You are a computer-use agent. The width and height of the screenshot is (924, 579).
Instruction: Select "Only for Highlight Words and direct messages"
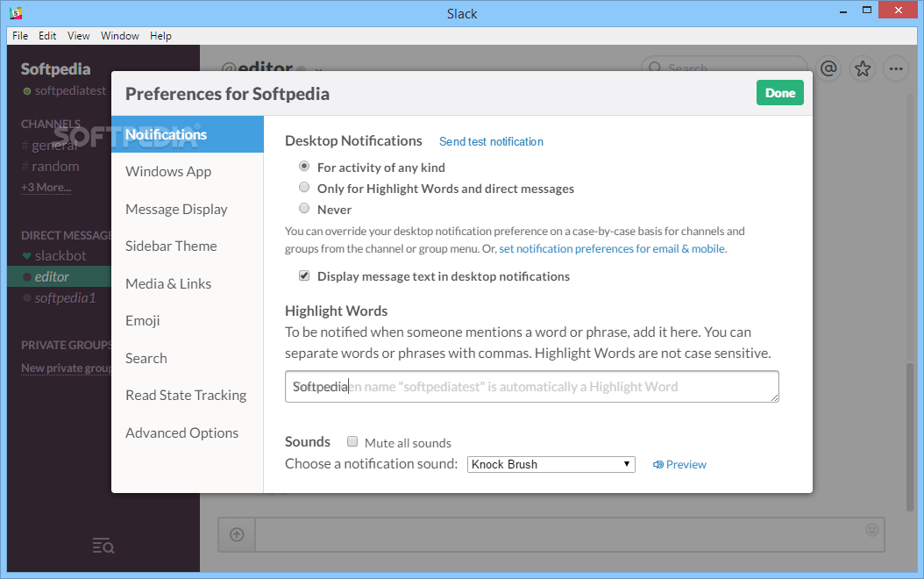[x=304, y=188]
